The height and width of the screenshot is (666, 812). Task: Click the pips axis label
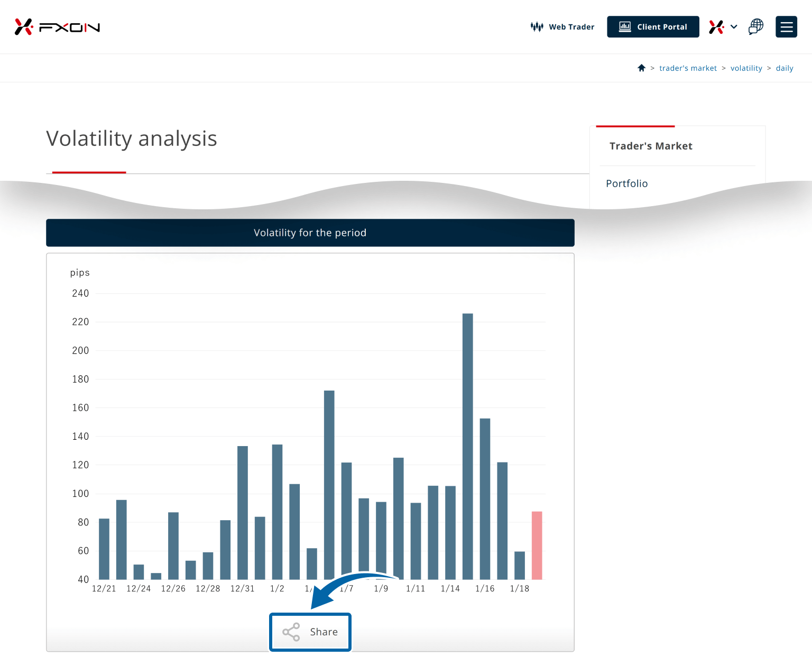click(x=80, y=273)
